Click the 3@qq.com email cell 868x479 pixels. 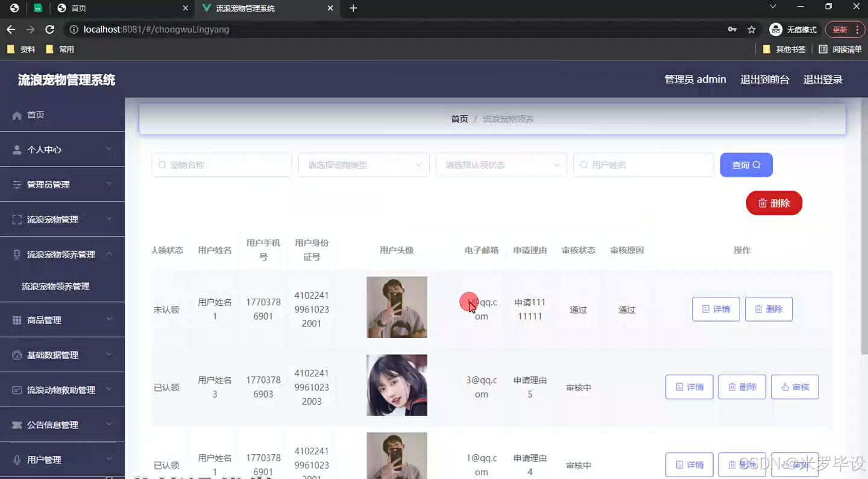(481, 387)
